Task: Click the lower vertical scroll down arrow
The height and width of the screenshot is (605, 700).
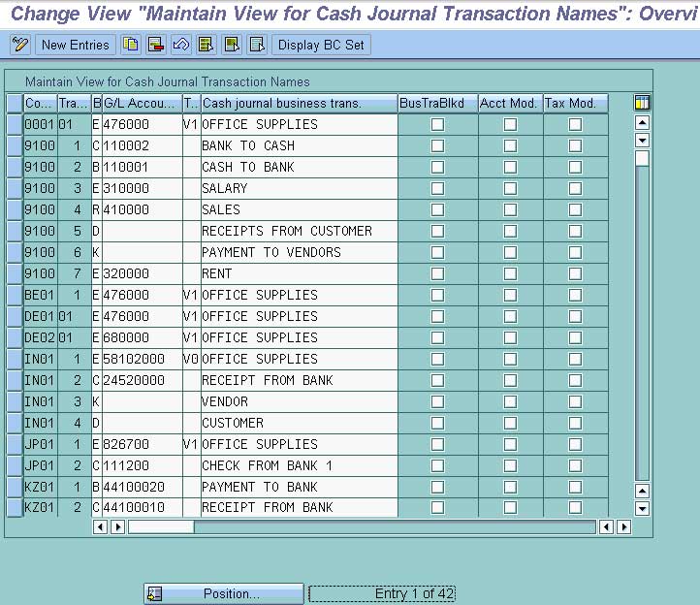Action: coord(642,508)
